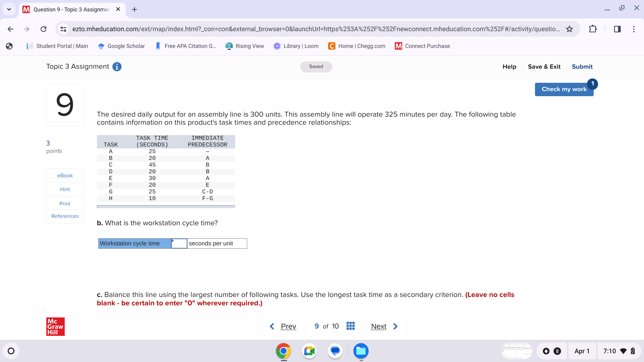
Task: Open the browser extensions icon
Action: [x=593, y=29]
